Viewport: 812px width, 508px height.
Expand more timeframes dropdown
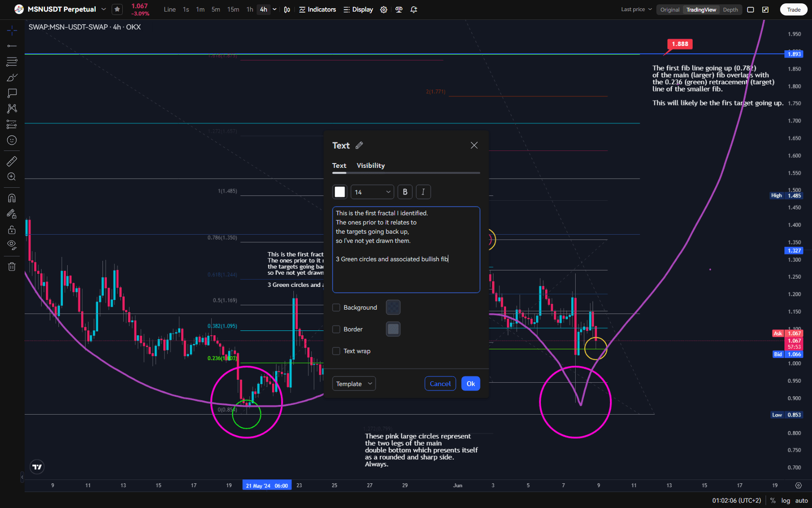pyautogui.click(x=275, y=10)
